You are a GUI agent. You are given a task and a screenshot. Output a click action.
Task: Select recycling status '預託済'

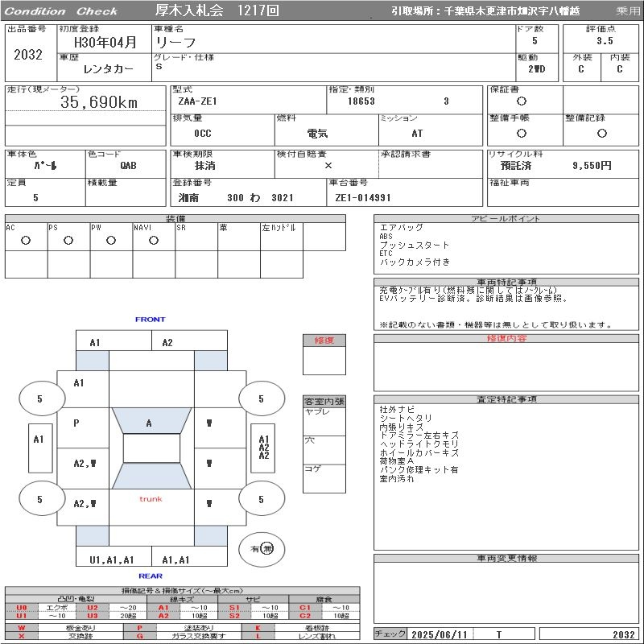[x=516, y=166]
